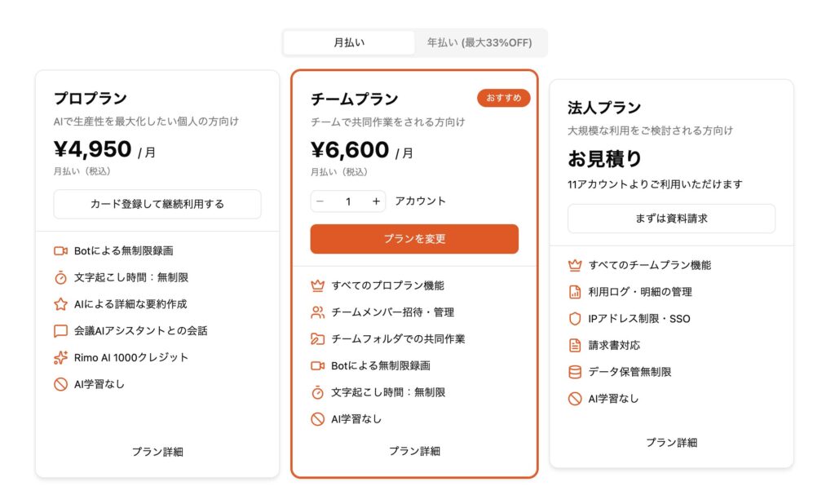Open プラン詳細 under プロプラン
Image resolution: width=835 pixels, height=504 pixels.
coord(157,450)
